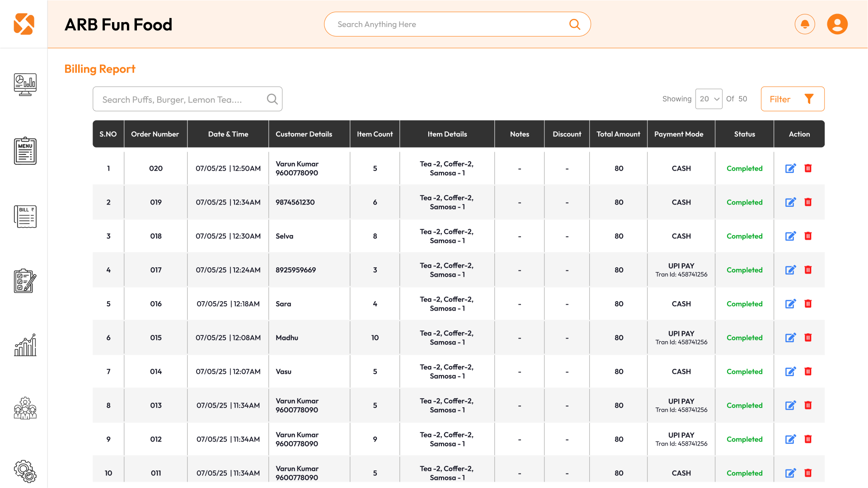Edit order 016
The height and width of the screenshot is (488, 868).
tap(790, 304)
